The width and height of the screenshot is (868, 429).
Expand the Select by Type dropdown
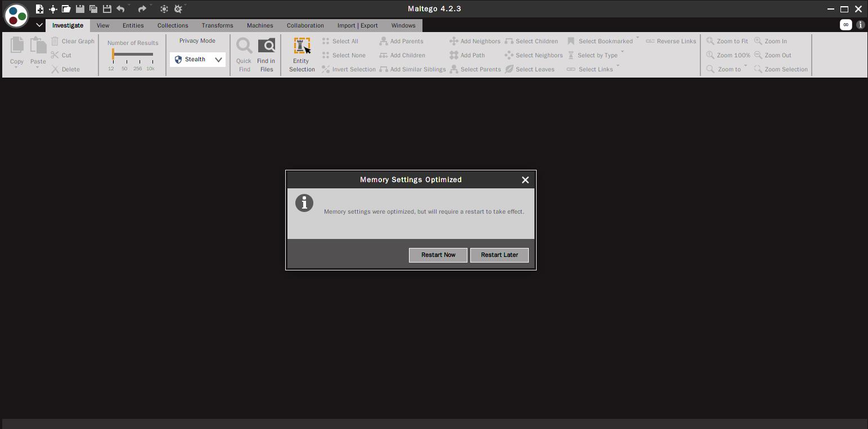(622, 52)
